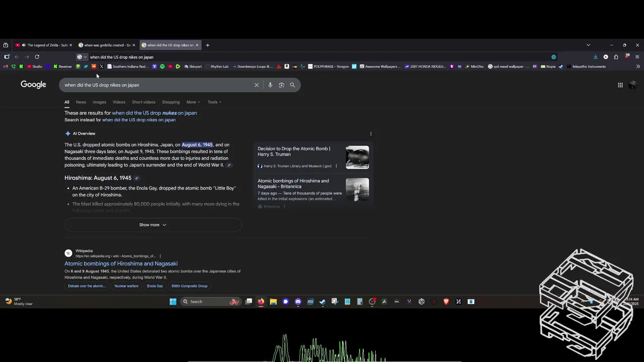The image size is (644, 362).
Task: Open the Southern Indiana Real bookmark
Action: [128, 66]
